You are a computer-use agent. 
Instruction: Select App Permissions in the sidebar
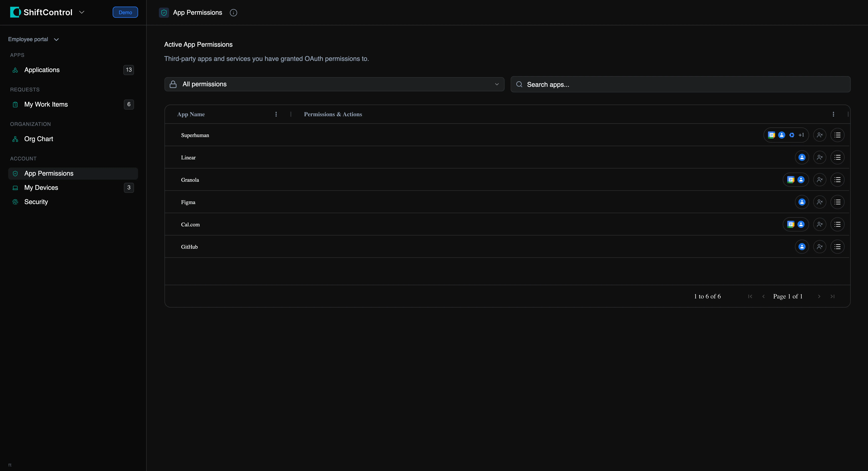73,173
